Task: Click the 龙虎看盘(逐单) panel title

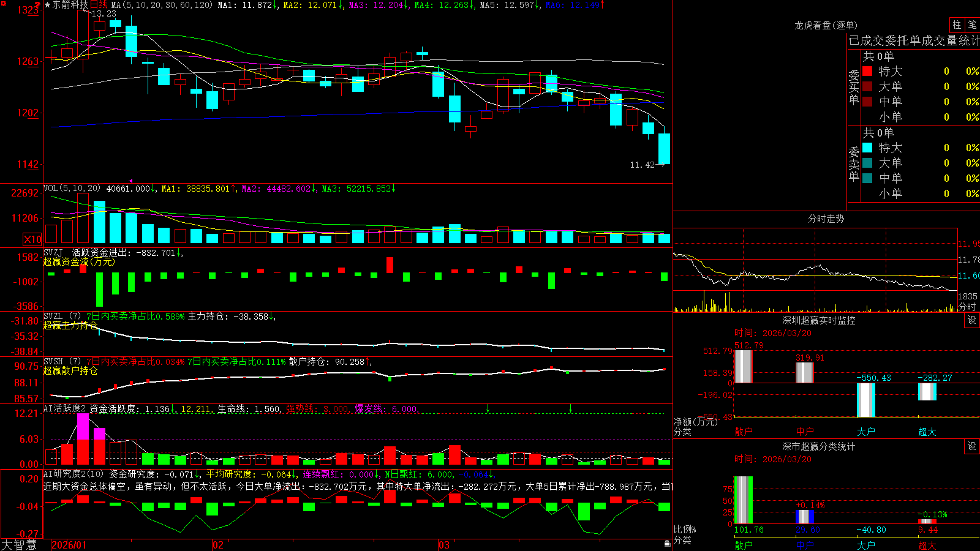Action: 826,25
